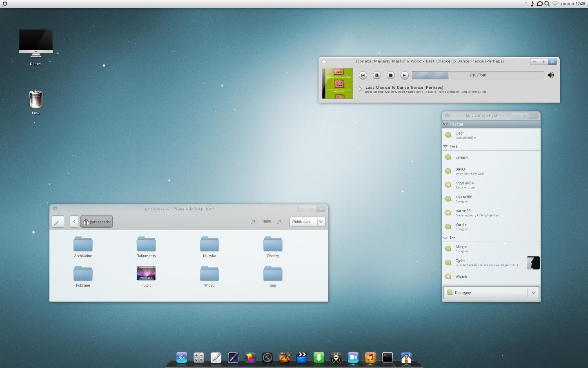The image size is (588, 368).
Task: Click the edit location pencil button
Action: 58,222
